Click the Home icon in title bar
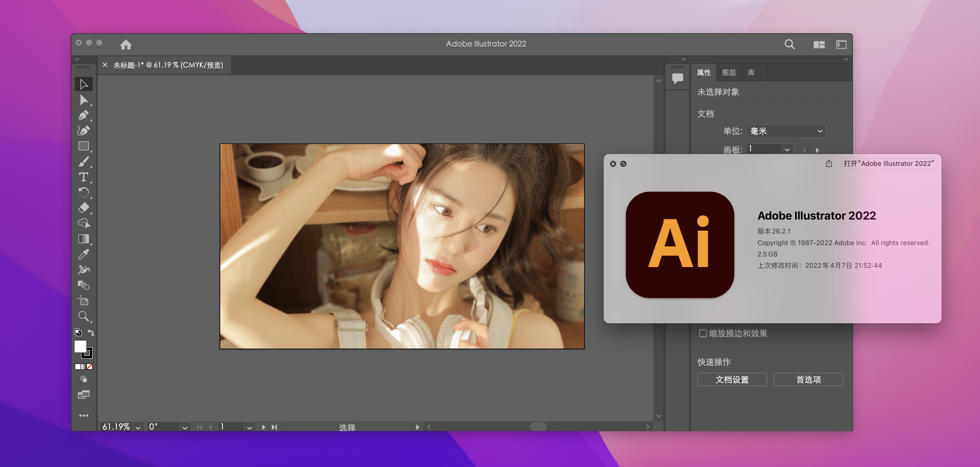Viewport: 980px width, 467px height. click(126, 45)
